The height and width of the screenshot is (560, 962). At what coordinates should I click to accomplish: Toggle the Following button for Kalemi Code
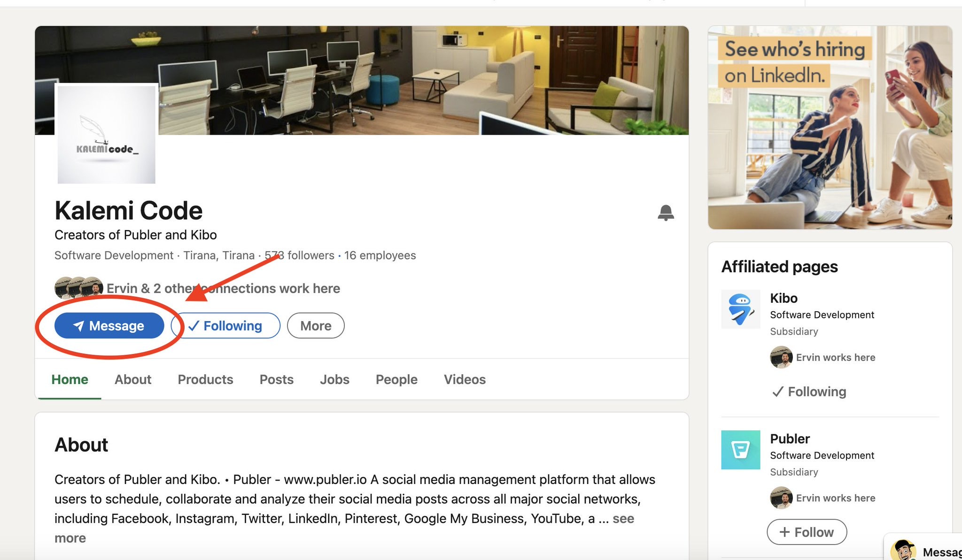(225, 325)
